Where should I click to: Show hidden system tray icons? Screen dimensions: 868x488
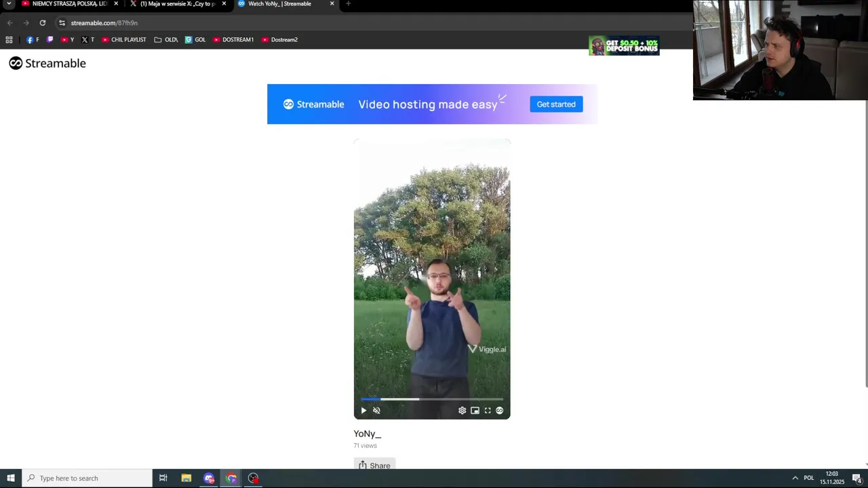point(795,478)
